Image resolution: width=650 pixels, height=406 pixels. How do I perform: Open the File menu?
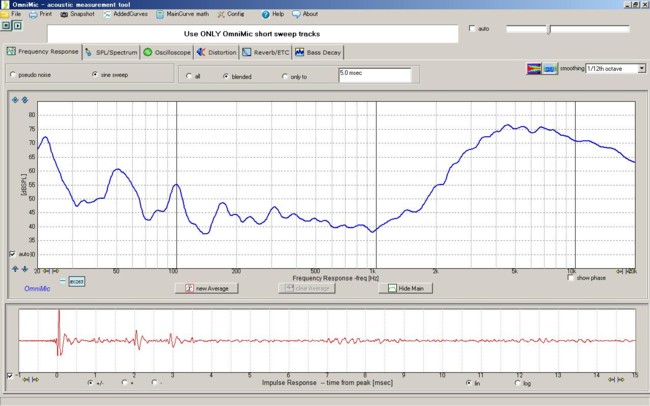point(11,14)
